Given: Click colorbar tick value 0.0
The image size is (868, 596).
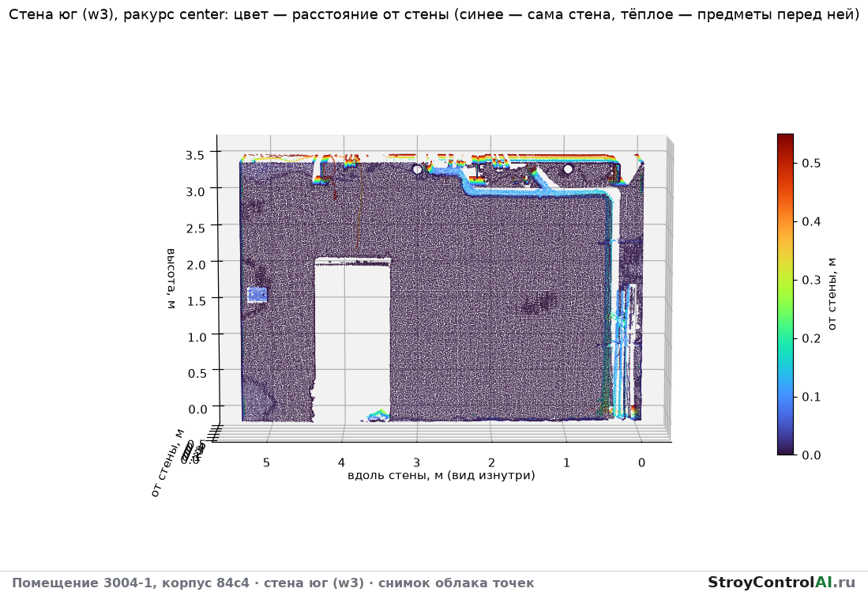Looking at the screenshot, I should point(811,455).
